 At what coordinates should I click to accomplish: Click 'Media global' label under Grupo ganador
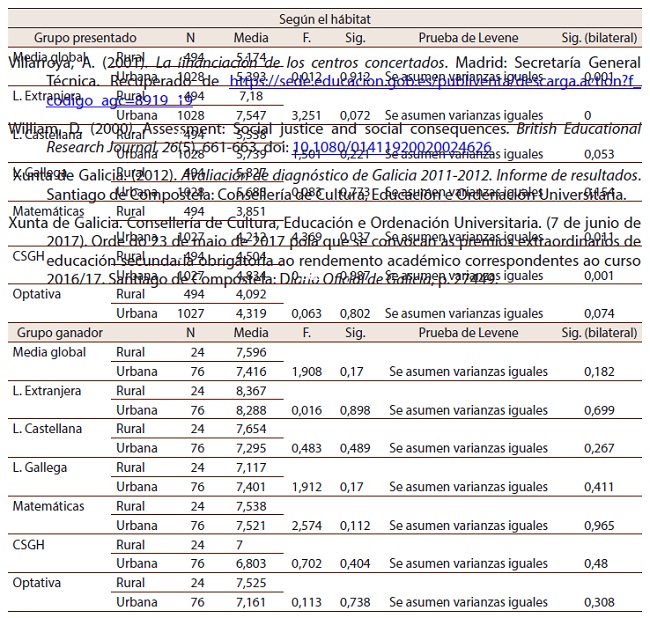coord(49,352)
